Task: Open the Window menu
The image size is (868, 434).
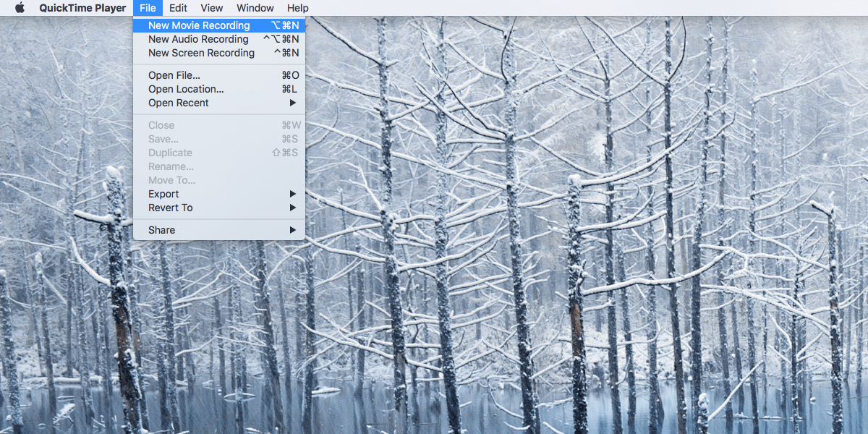Action: [255, 8]
